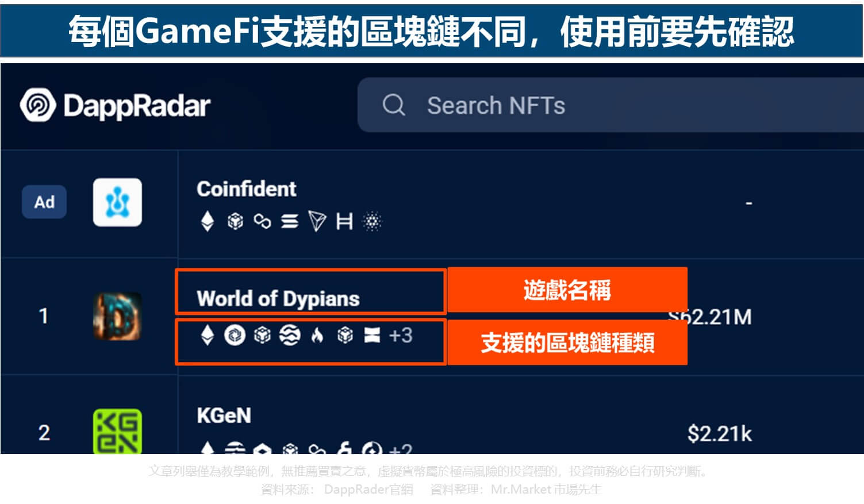Screen dimensions: 864x504
Task: Open the Coinfident app thumbnail
Action: click(117, 202)
